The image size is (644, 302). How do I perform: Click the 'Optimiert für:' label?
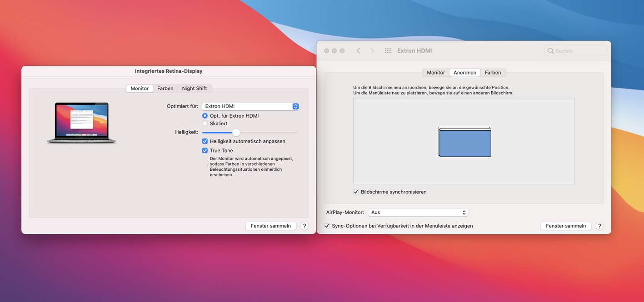pyautogui.click(x=182, y=106)
